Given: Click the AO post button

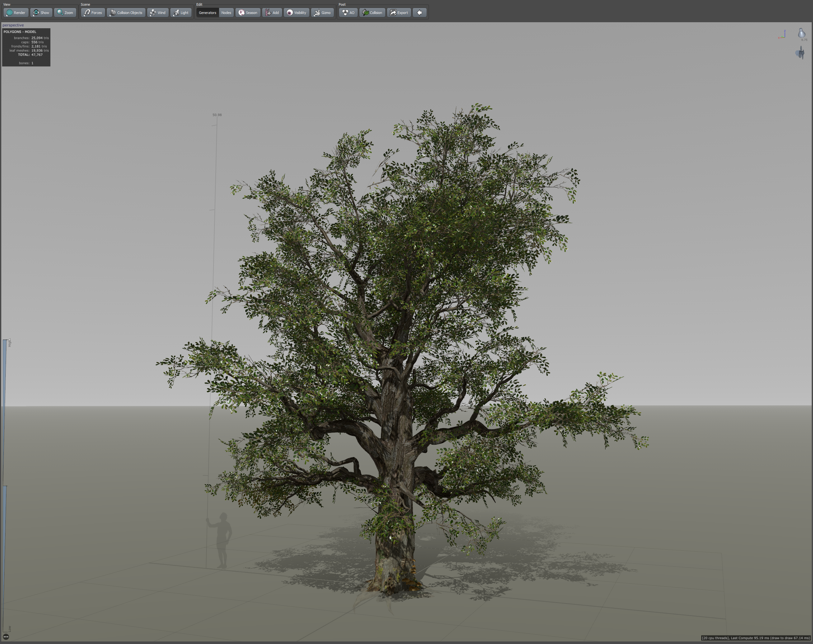Looking at the screenshot, I should pos(348,12).
